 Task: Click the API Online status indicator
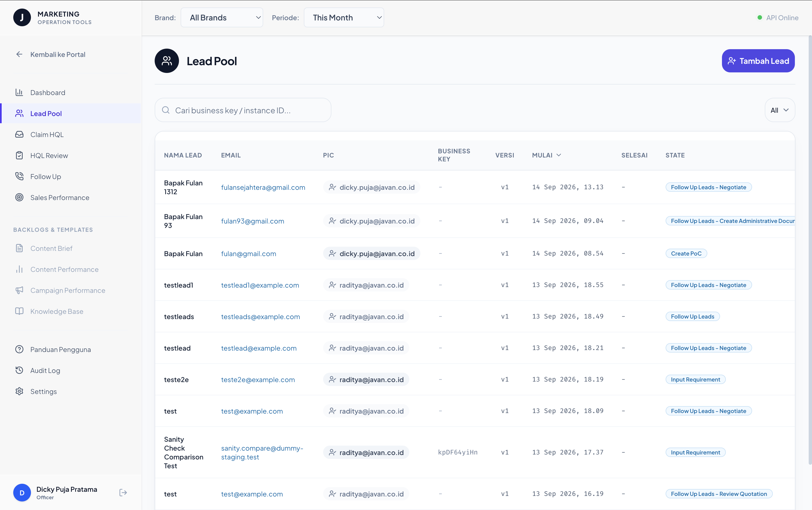(777, 17)
